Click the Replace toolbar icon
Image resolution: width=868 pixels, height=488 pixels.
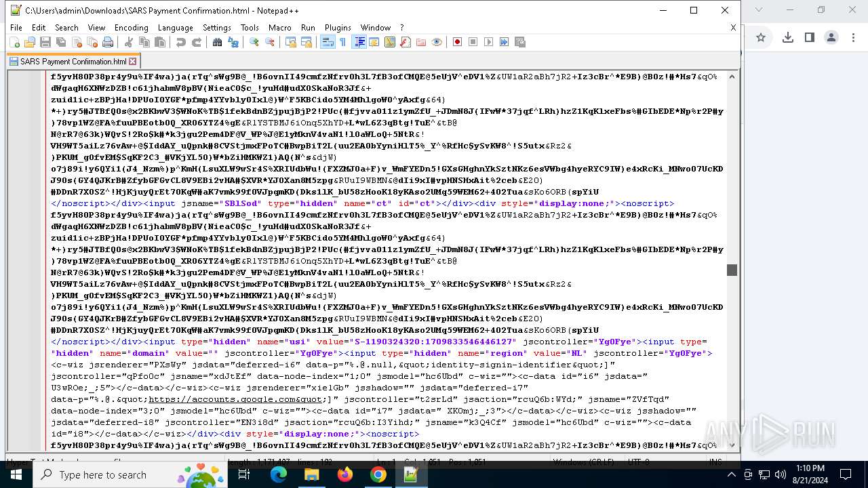click(x=233, y=42)
